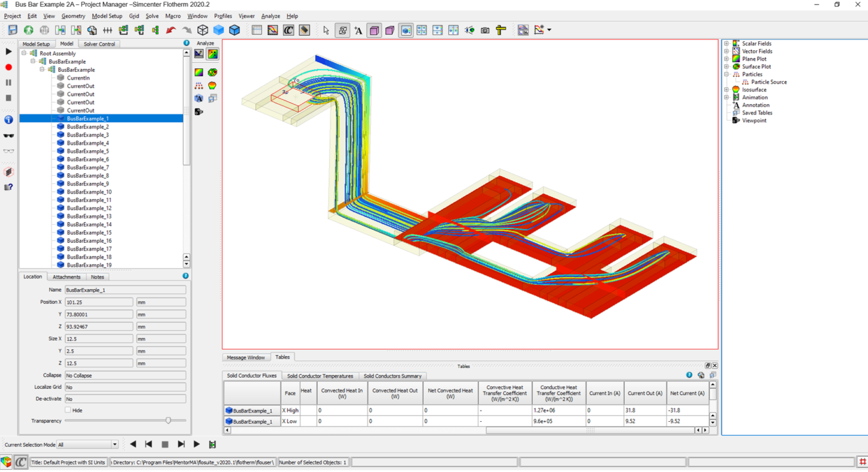The height and width of the screenshot is (472, 868).
Task: Open the Isosurface tool in the Analyze panel
Action: [213, 85]
